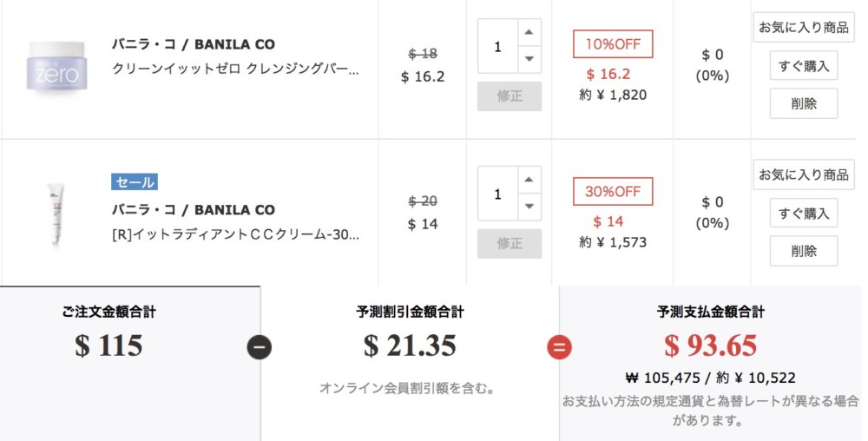868x441 pixels.
Task: Open クリーンイットゼロ クレンジングバー product link
Action: coord(235,69)
